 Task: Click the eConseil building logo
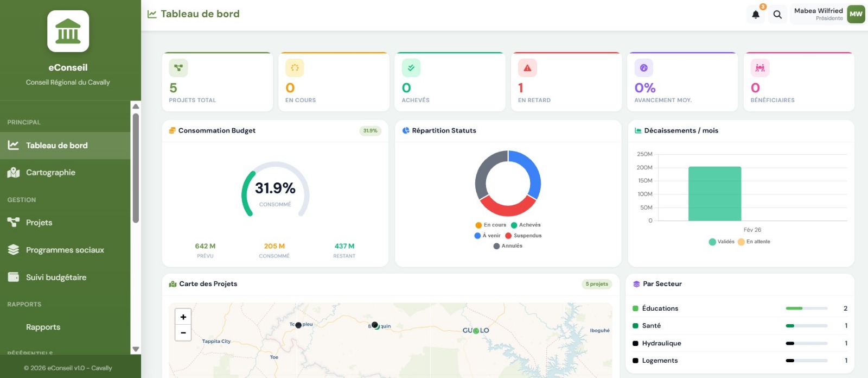pyautogui.click(x=68, y=31)
